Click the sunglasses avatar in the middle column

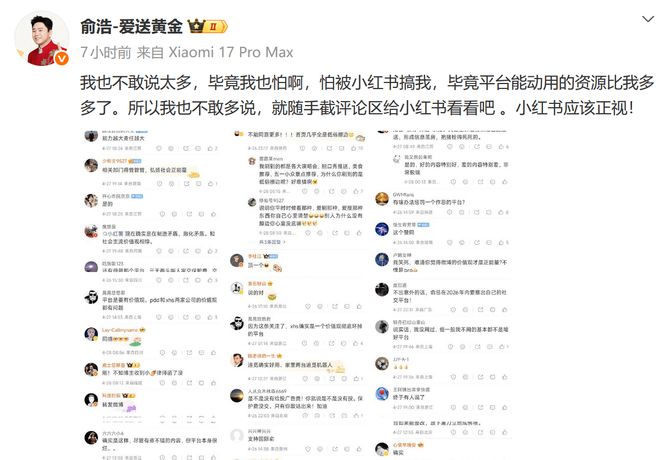237,323
